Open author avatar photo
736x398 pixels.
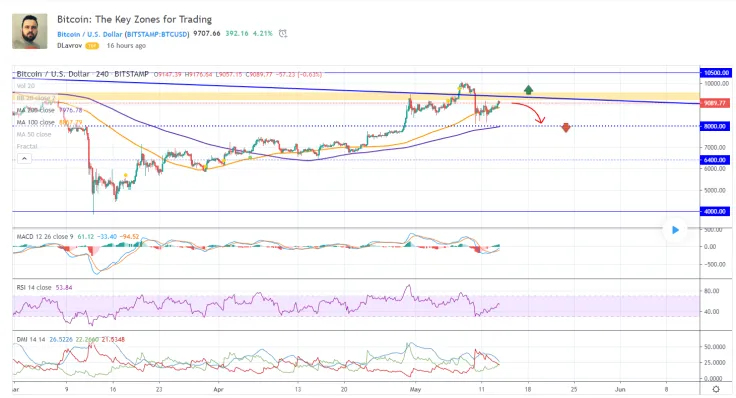[x=30, y=31]
